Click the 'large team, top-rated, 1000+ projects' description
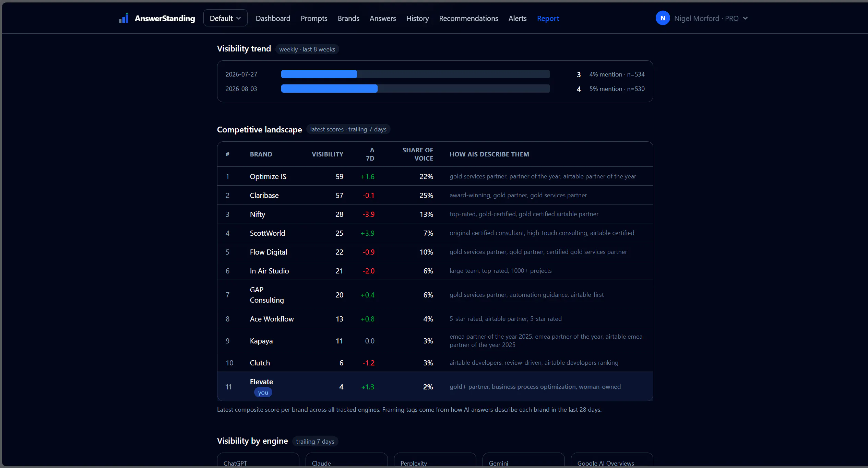868x468 pixels. [500, 270]
